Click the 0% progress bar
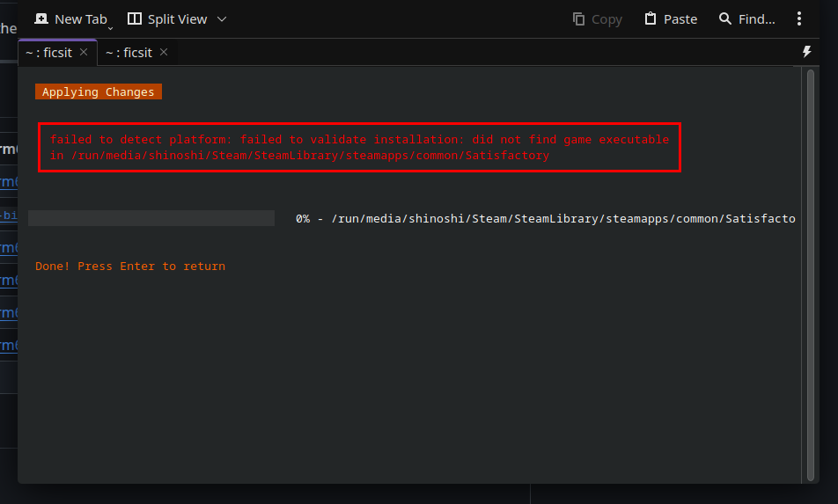Image resolution: width=838 pixels, height=504 pixels. [x=151, y=218]
